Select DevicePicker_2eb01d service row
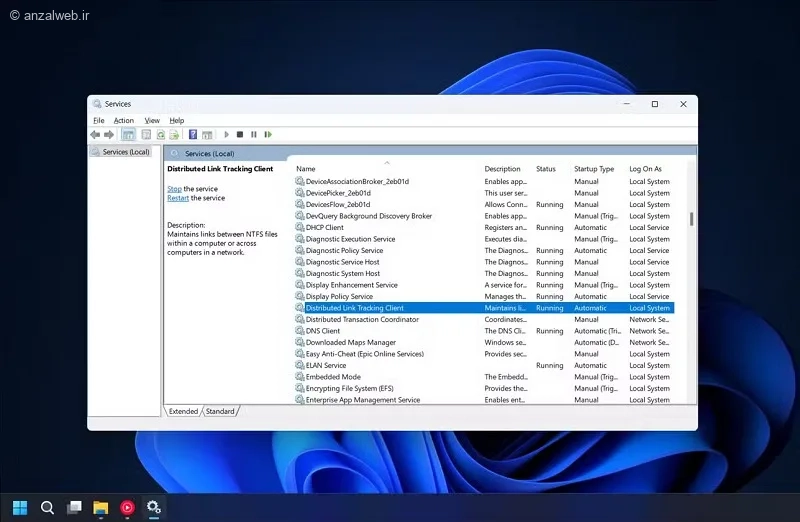 (x=484, y=193)
